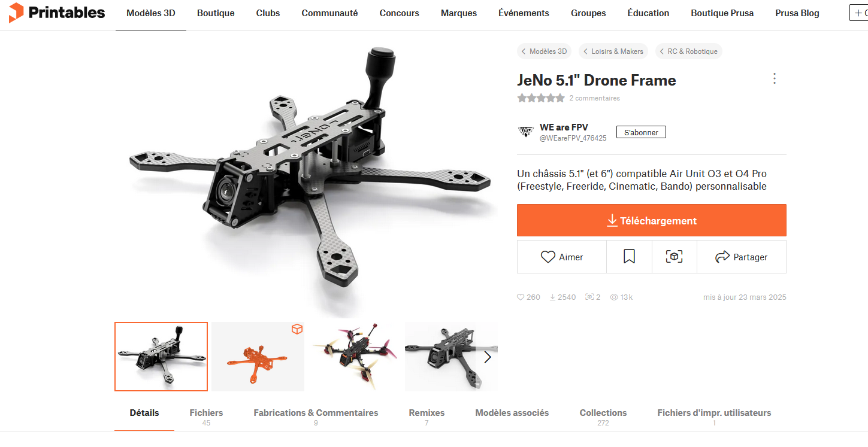Click the heart Aimer button
This screenshot has height=447, width=868.
click(x=562, y=257)
